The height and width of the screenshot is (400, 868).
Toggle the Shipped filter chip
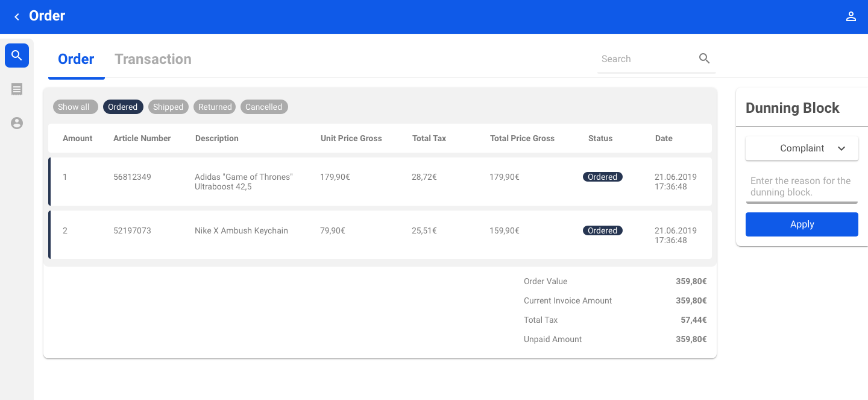(168, 107)
